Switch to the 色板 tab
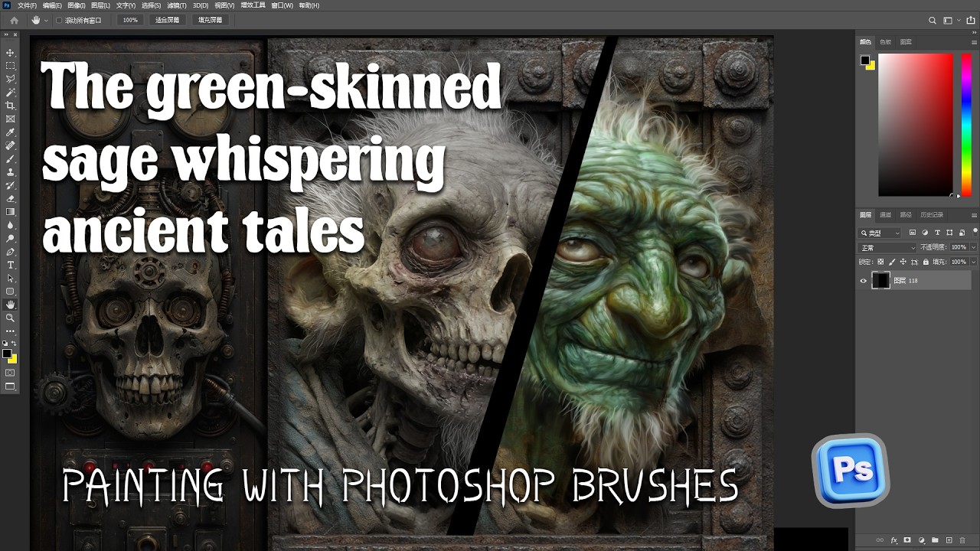This screenshot has height=551, width=980. [x=886, y=42]
